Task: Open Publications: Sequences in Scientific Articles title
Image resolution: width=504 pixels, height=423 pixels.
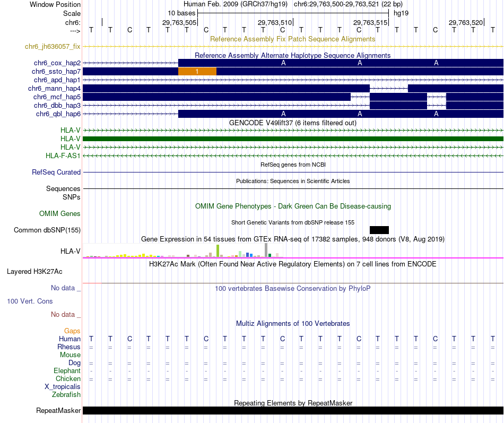Action: [293, 181]
